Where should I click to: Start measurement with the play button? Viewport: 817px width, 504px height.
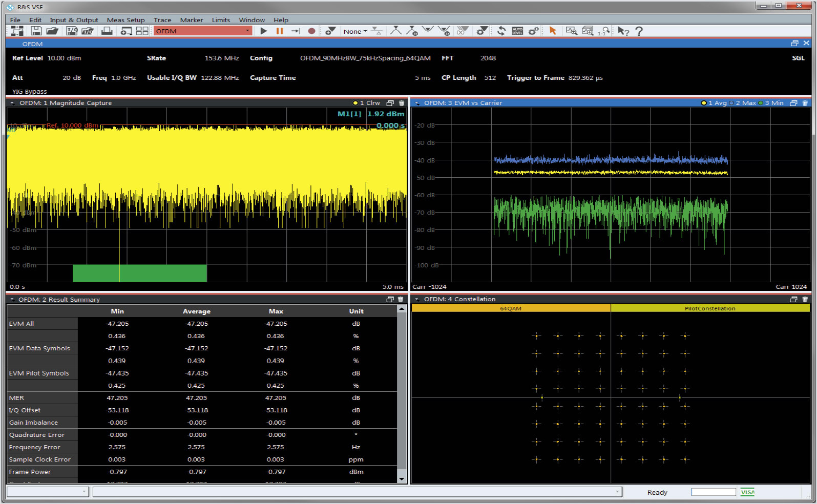pos(264,31)
